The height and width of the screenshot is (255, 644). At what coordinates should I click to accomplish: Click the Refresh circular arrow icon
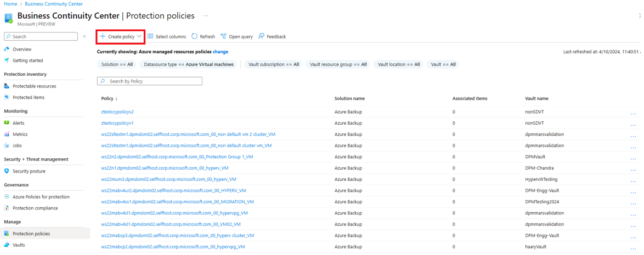click(195, 37)
